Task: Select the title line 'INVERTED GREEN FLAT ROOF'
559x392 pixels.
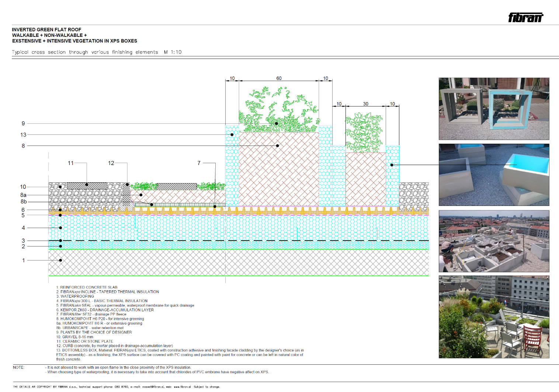Action: tap(46, 29)
